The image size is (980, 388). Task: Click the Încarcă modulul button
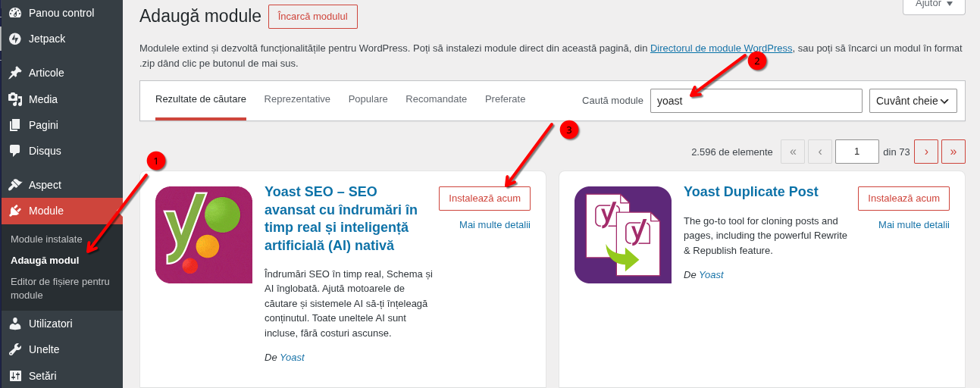coord(313,17)
